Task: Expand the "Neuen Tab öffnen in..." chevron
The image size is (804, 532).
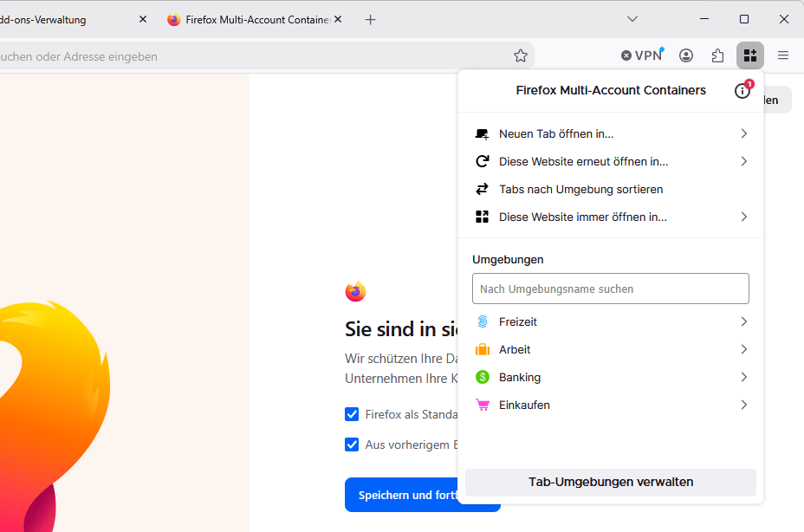Action: pyautogui.click(x=744, y=134)
